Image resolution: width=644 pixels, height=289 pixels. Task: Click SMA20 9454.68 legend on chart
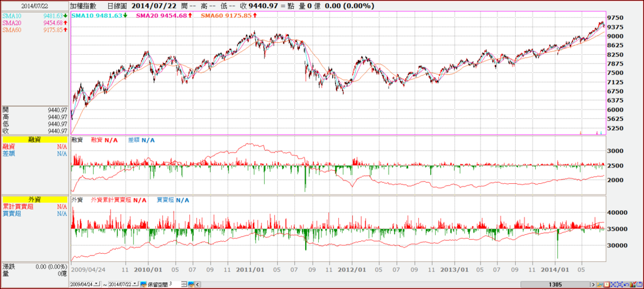[164, 15]
